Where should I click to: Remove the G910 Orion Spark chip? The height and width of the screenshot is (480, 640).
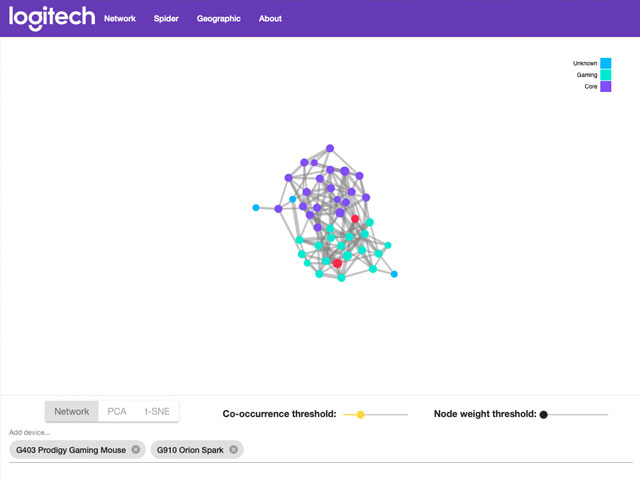[x=233, y=449]
